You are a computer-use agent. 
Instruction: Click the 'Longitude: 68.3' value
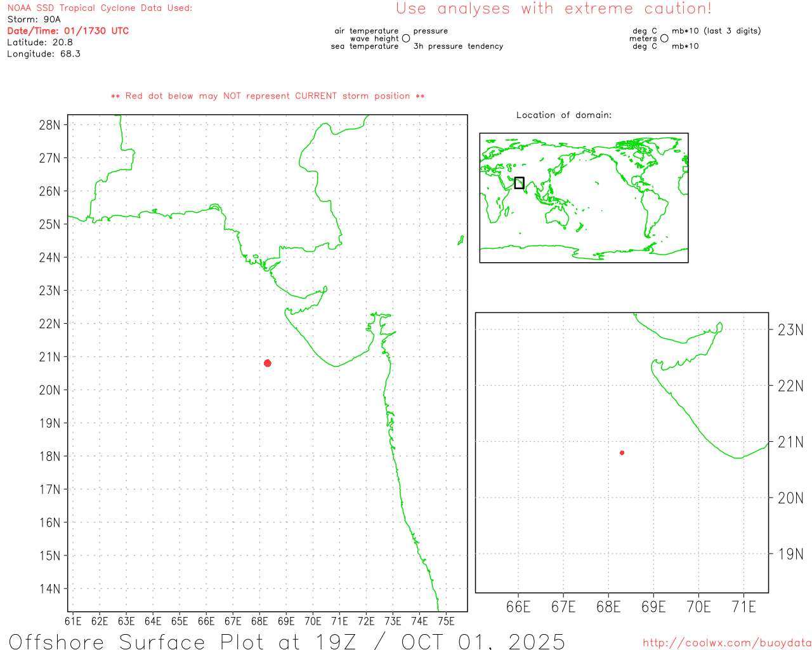click(x=44, y=54)
